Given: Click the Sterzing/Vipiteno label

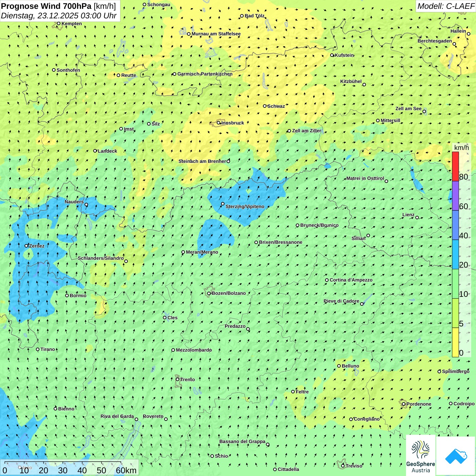Looking at the screenshot, I should 245,206.
